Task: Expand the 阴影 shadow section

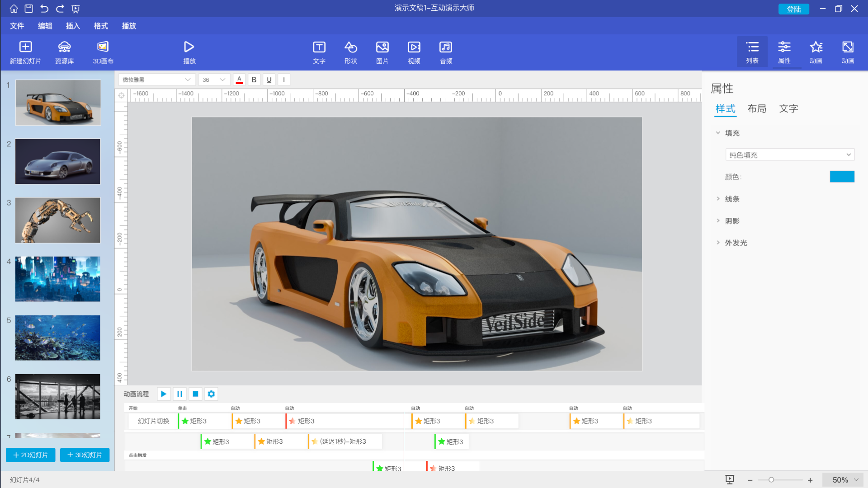Action: pyautogui.click(x=732, y=221)
